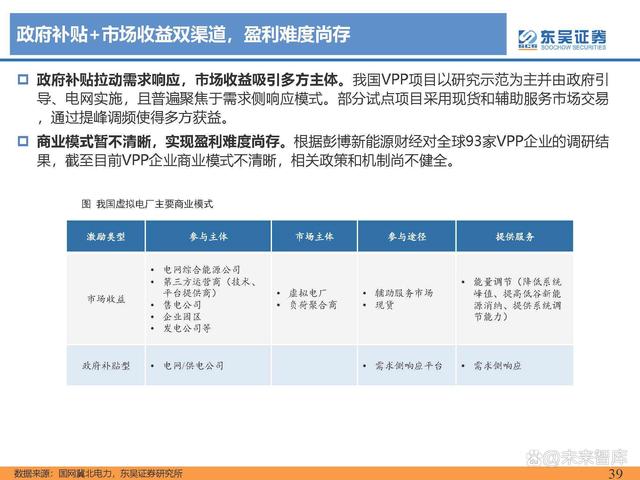Click page number 39

pyautogui.click(x=616, y=471)
